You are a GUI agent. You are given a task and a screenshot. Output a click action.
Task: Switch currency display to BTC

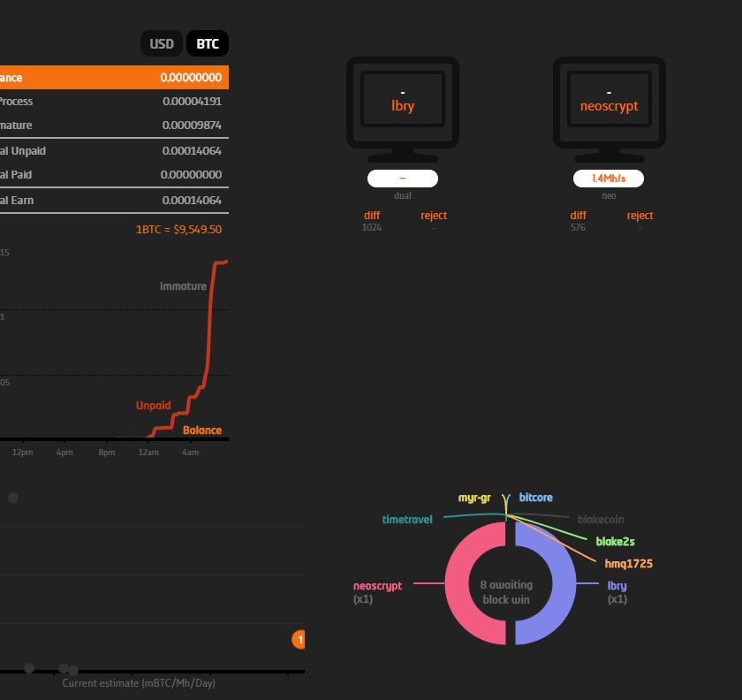coord(207,42)
